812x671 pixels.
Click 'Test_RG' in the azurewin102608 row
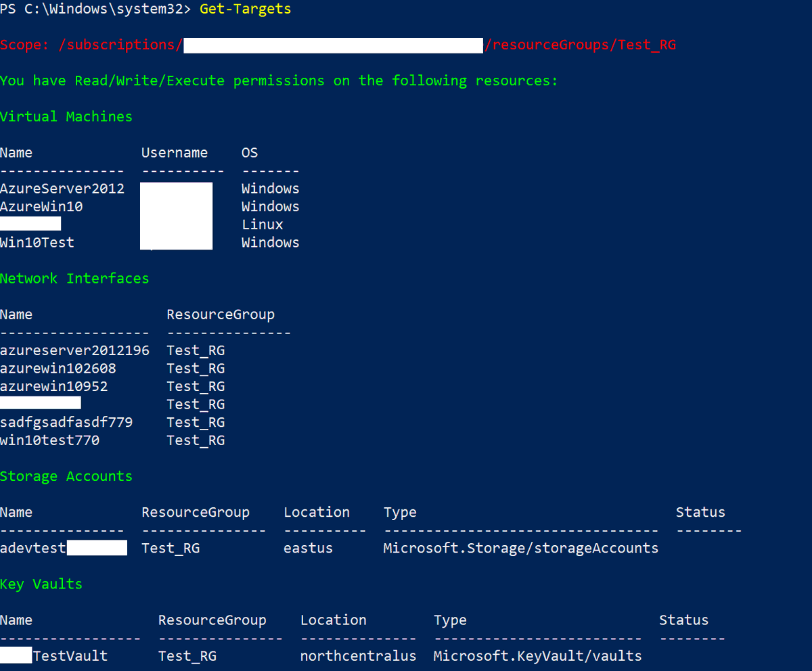pyautogui.click(x=196, y=369)
